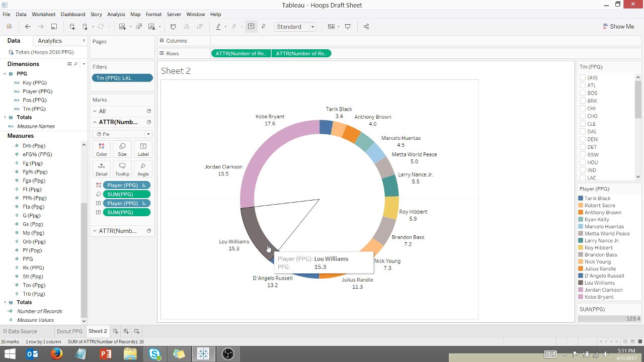
Task: Click the New Story tab icon
Action: click(x=136, y=331)
